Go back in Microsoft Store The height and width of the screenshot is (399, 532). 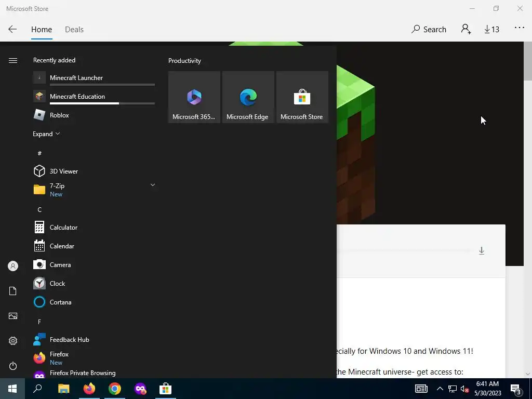click(12, 29)
